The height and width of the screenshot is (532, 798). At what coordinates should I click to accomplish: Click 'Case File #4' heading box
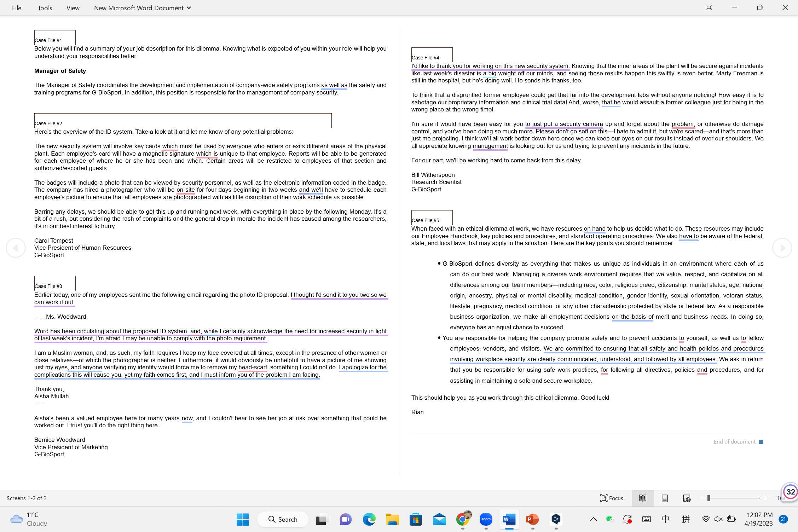[432, 54]
